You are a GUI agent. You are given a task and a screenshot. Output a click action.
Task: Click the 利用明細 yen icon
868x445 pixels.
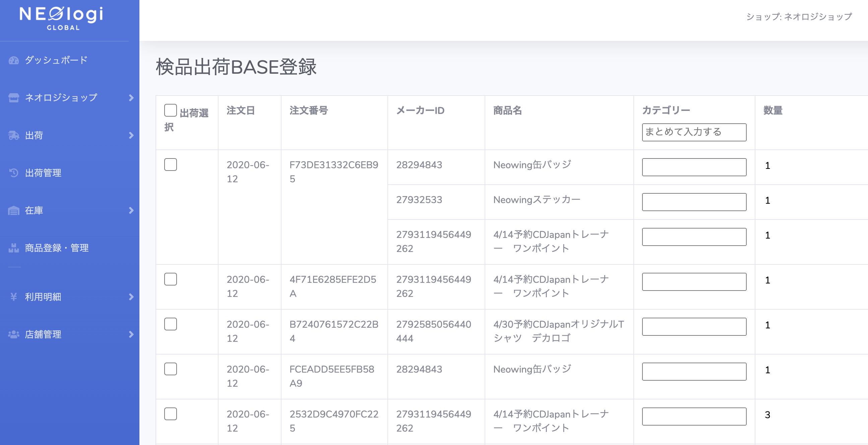[x=13, y=297]
